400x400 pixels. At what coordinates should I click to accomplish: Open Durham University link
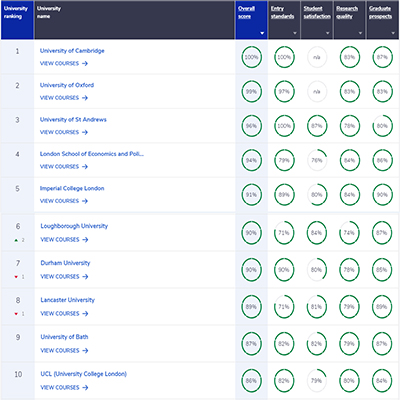coord(65,263)
